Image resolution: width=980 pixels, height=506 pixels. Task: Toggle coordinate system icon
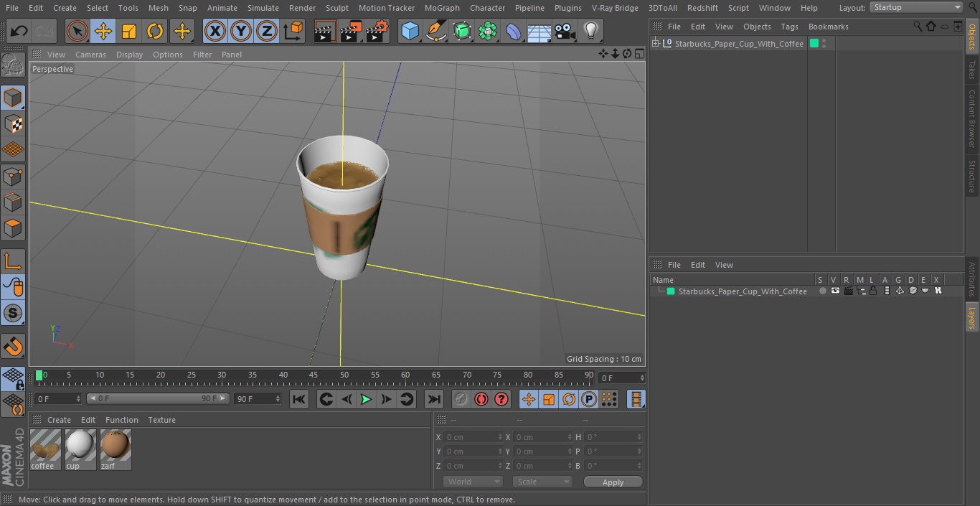coord(293,31)
